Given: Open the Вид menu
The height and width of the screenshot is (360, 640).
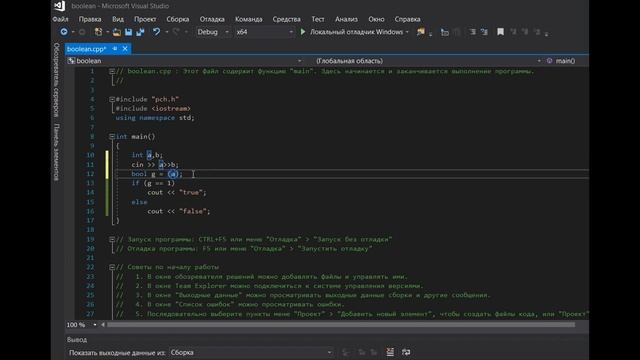Looking at the screenshot, I should (x=118, y=19).
